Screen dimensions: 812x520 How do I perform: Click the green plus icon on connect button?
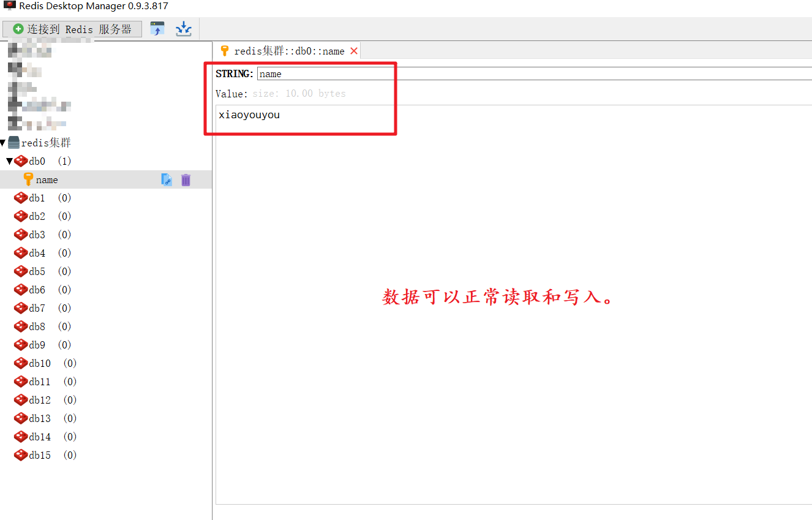click(18, 29)
